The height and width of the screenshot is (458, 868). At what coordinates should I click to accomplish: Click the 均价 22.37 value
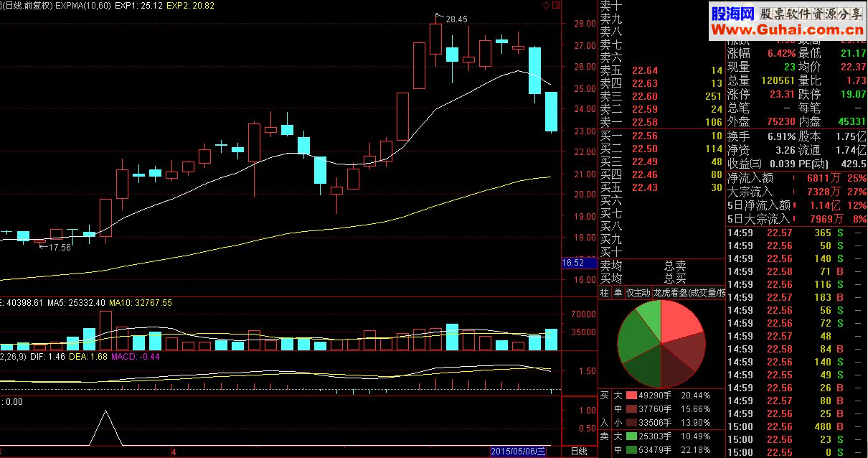(853, 67)
